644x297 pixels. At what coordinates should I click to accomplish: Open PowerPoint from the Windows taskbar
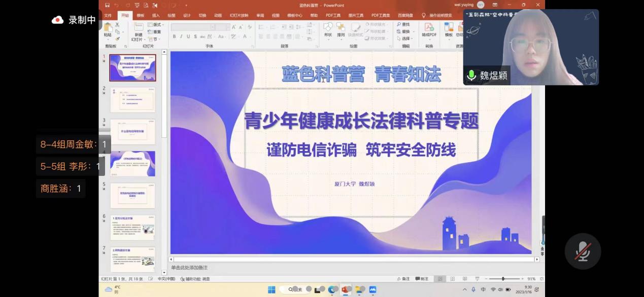pos(346,290)
